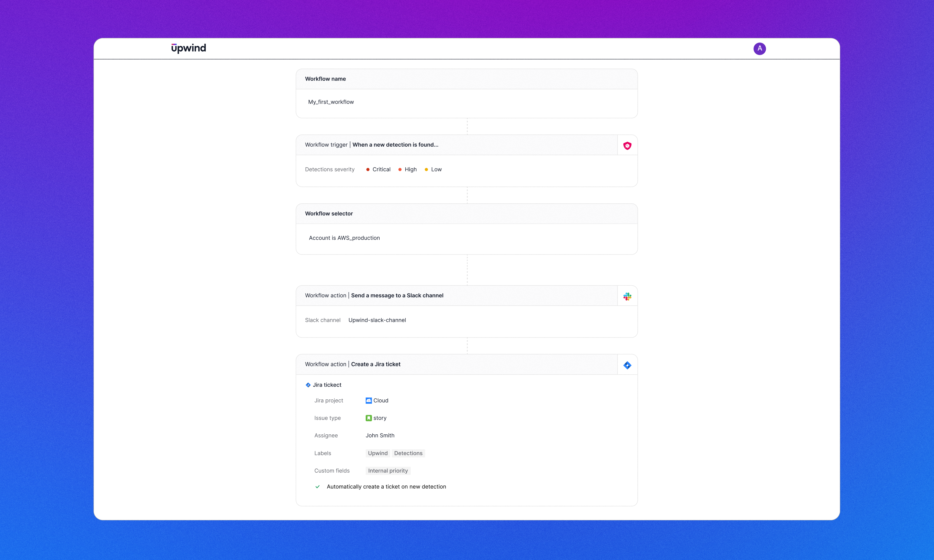The image size is (934, 560).
Task: Open the Assignee John Smith field
Action: click(380, 436)
